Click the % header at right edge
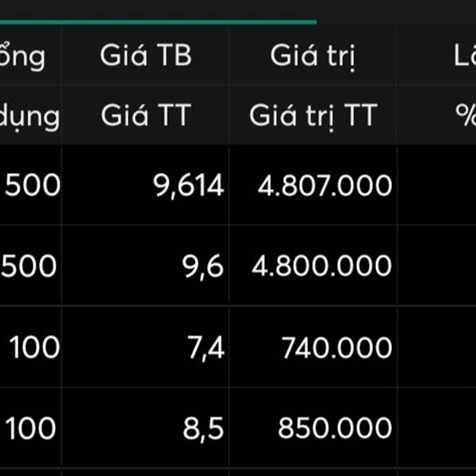Screen dimensions: 476x476 (465, 116)
